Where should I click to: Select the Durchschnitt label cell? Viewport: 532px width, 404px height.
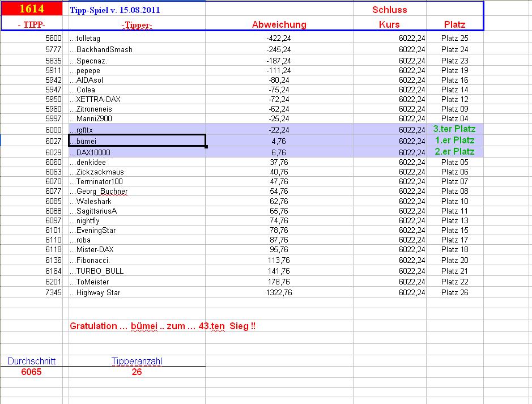coord(31,360)
